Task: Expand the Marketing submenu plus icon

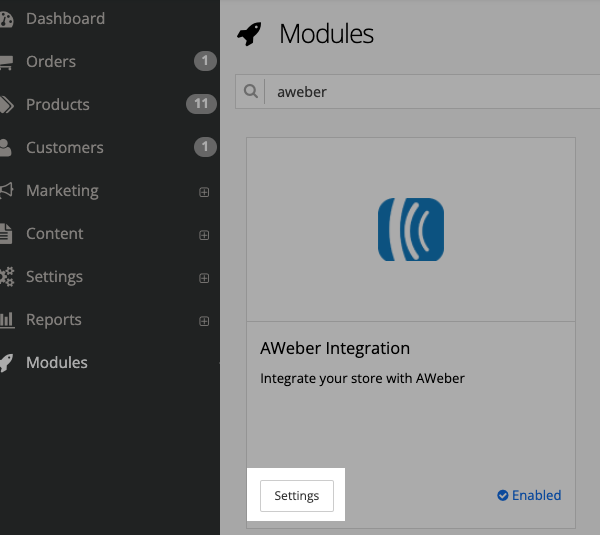Action: [204, 192]
